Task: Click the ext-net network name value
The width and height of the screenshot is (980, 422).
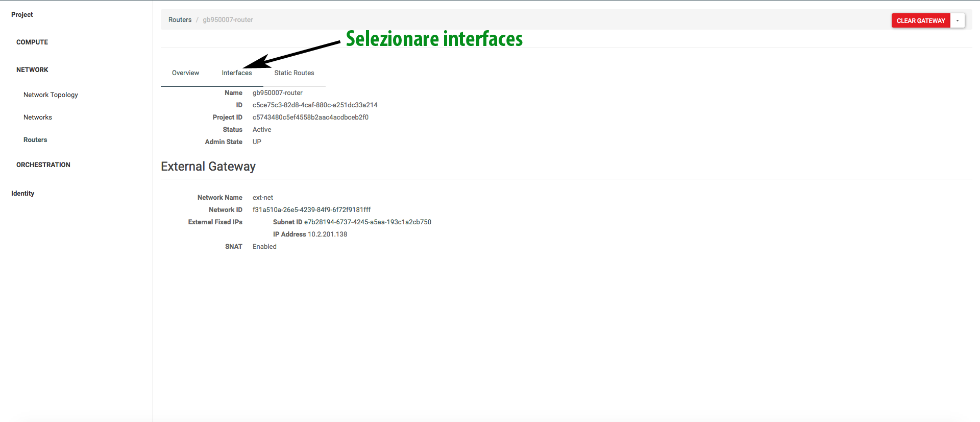Action: (263, 198)
